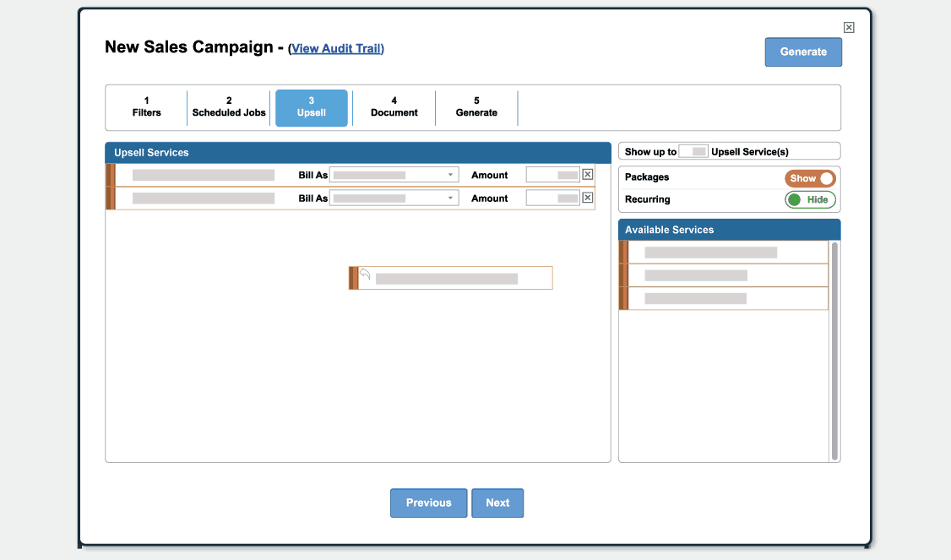Viewport: 951px width, 560px height.
Task: Click the undo arrow on dragged service
Action: (365, 274)
